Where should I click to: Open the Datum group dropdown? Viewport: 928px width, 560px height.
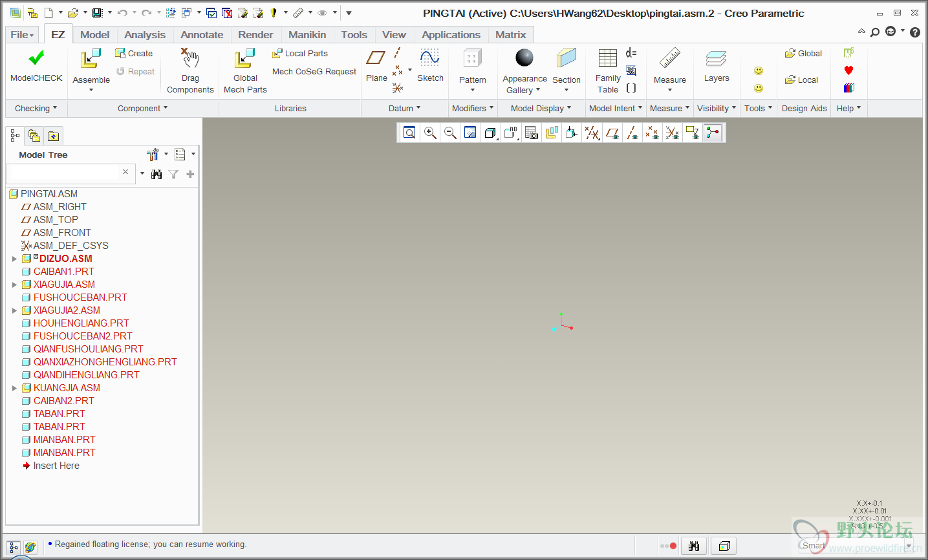click(404, 108)
